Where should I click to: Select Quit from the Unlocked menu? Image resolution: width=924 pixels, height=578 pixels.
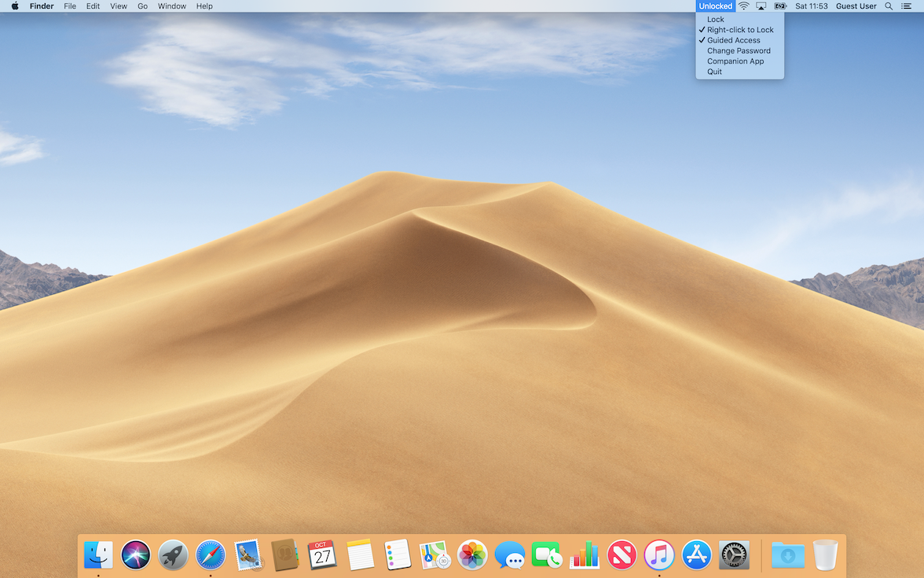(x=714, y=72)
